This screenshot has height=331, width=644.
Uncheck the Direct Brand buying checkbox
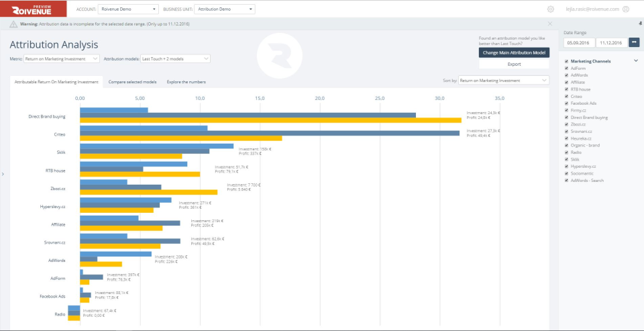(567, 117)
